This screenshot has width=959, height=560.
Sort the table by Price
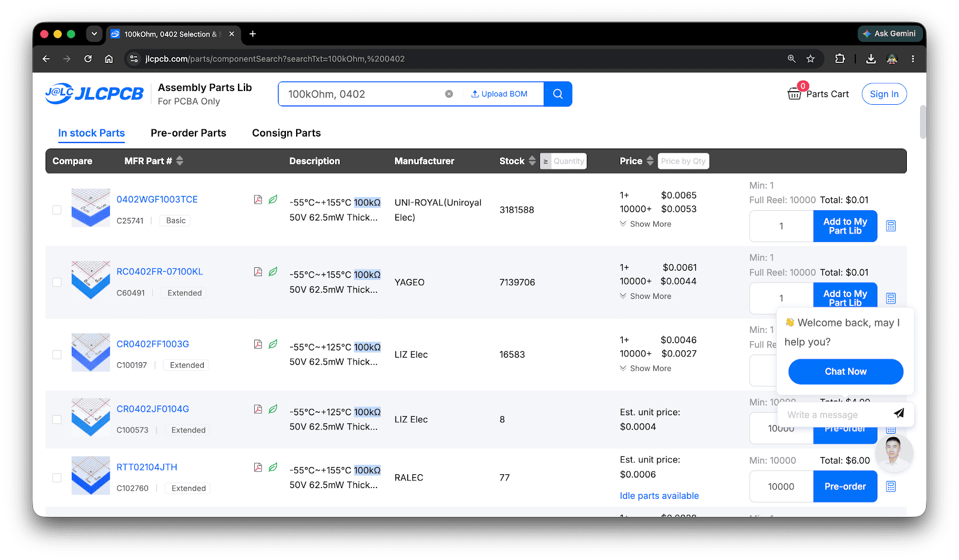[x=650, y=161]
